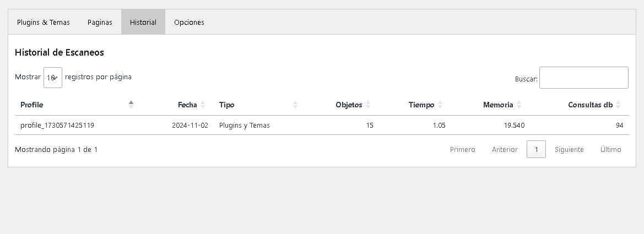644x234 pixels.
Task: Select the Historial tab
Action: (x=143, y=23)
